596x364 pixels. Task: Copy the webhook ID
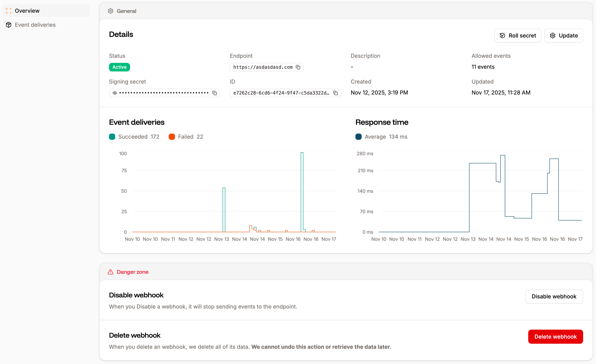click(336, 93)
